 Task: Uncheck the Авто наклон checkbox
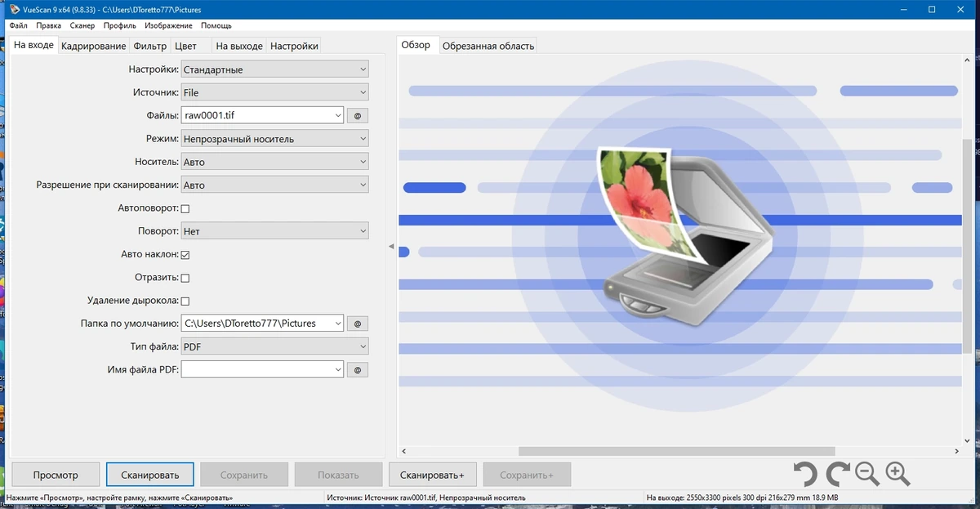(185, 255)
